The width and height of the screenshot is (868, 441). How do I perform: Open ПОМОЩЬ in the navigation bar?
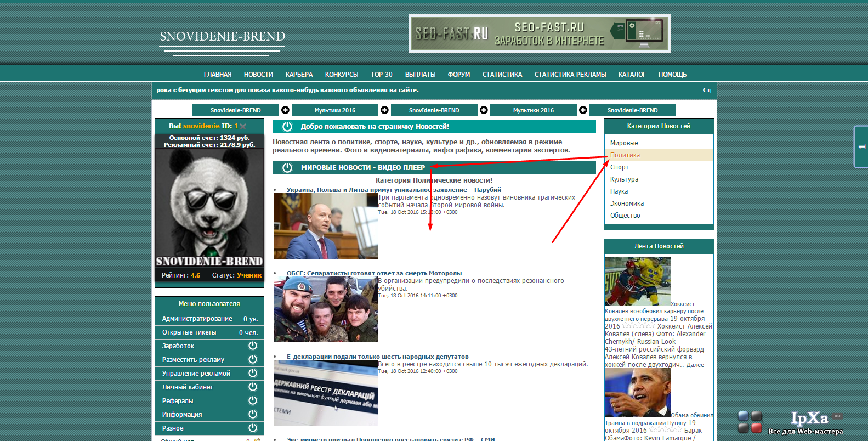pos(672,75)
